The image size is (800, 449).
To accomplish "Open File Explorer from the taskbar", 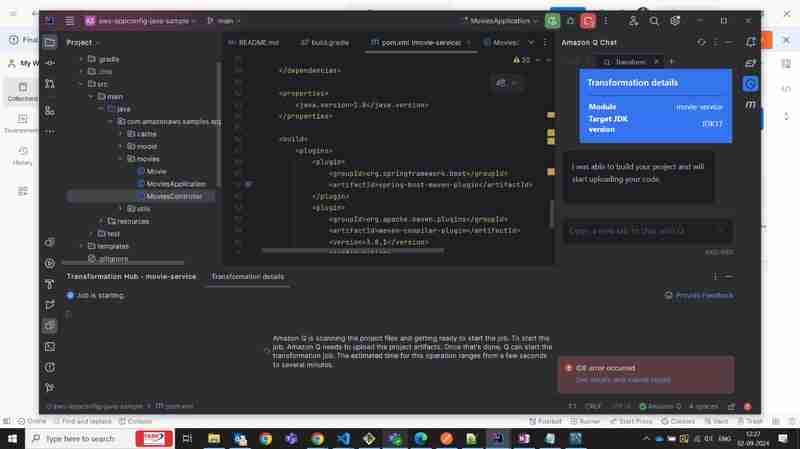I will point(214,439).
